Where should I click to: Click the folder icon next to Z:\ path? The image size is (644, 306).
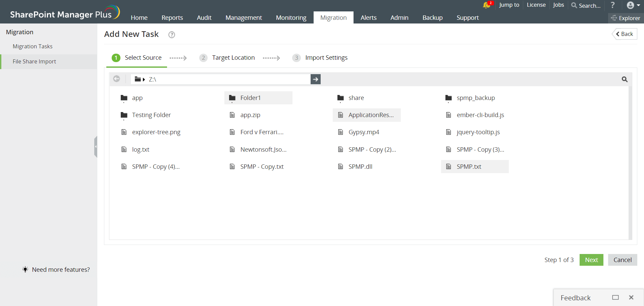point(138,79)
